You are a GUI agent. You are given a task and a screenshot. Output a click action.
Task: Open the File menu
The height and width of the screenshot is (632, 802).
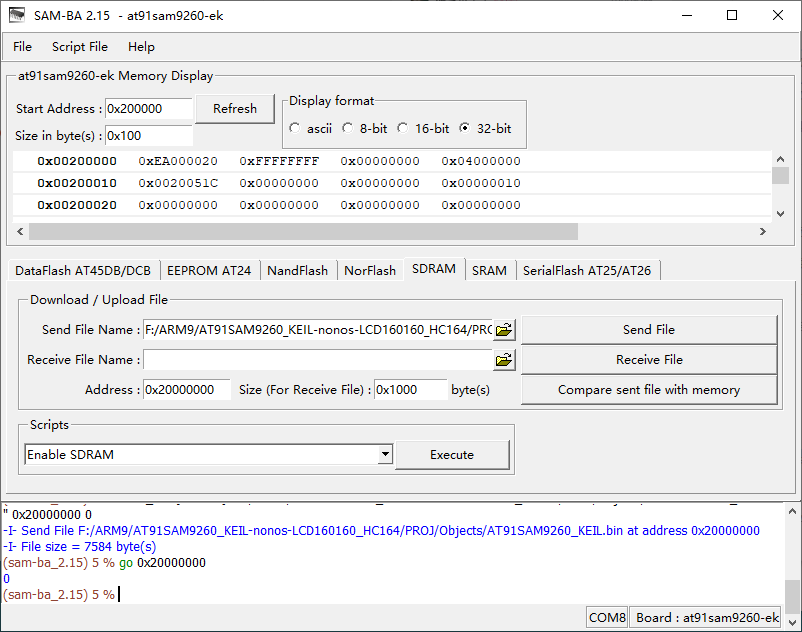(23, 47)
